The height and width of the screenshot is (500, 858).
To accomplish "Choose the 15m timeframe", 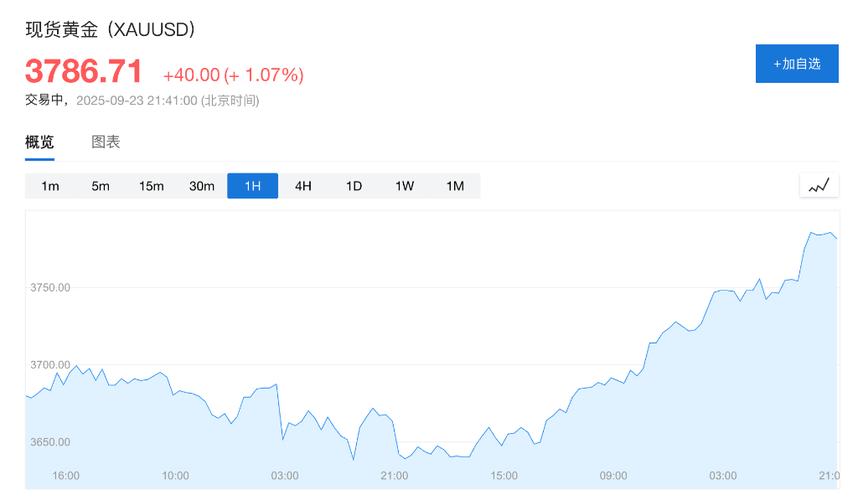I will tap(151, 186).
